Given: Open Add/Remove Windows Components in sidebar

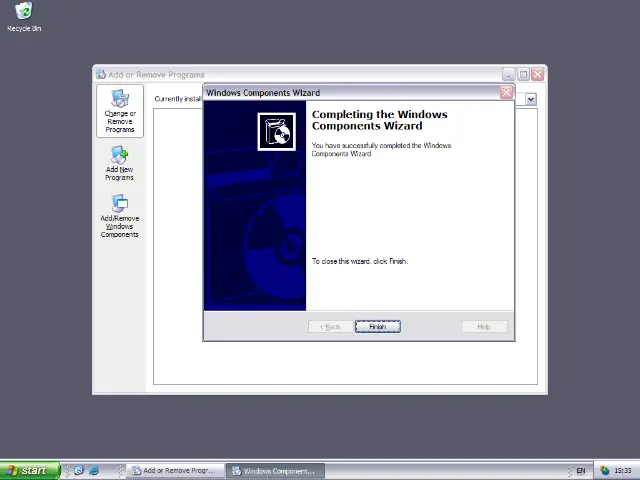Looking at the screenshot, I should tap(120, 216).
